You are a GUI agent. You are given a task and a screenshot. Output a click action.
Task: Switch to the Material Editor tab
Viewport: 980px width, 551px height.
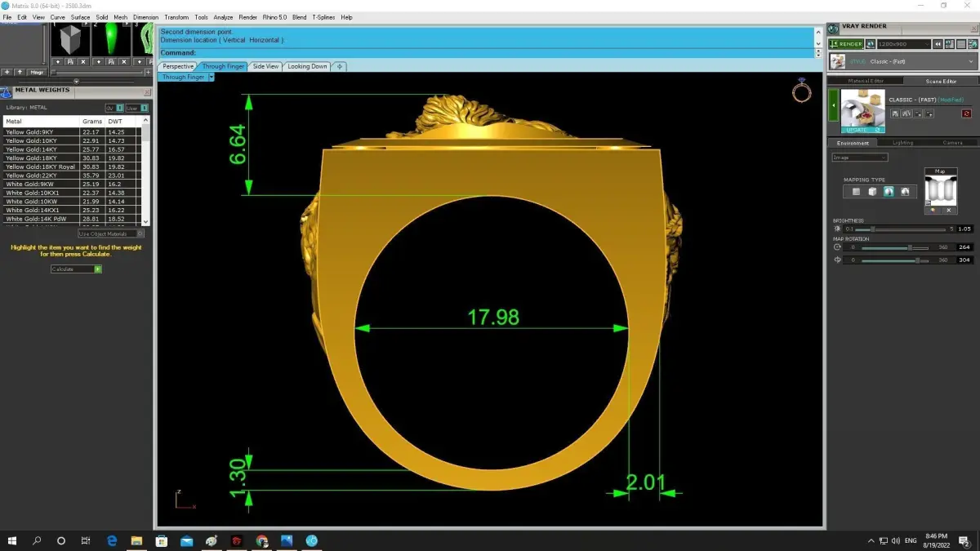point(866,81)
